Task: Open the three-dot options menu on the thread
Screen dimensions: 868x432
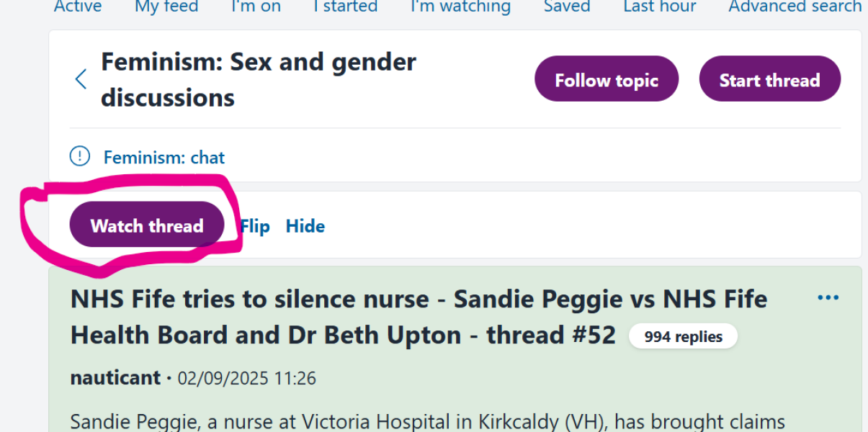Action: pos(828,297)
